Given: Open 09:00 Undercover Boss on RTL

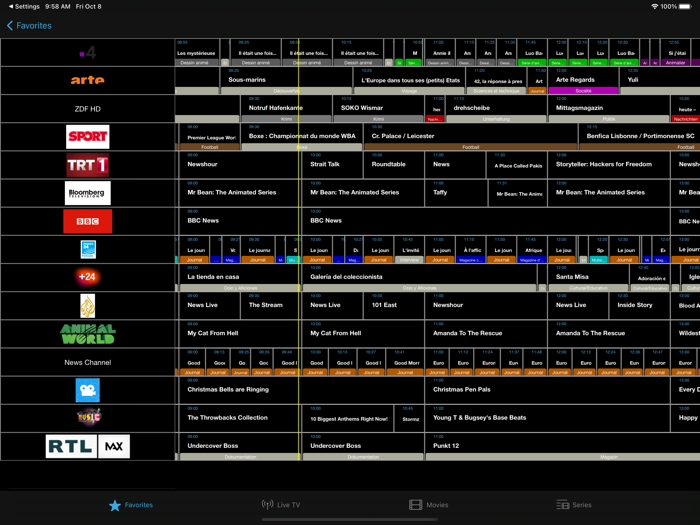Looking at the screenshot, I should pos(240,446).
